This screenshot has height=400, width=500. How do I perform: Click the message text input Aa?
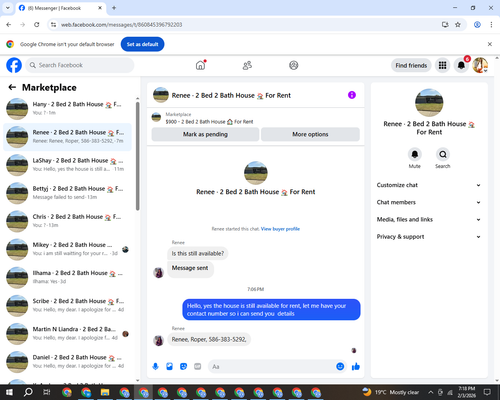coord(272,367)
